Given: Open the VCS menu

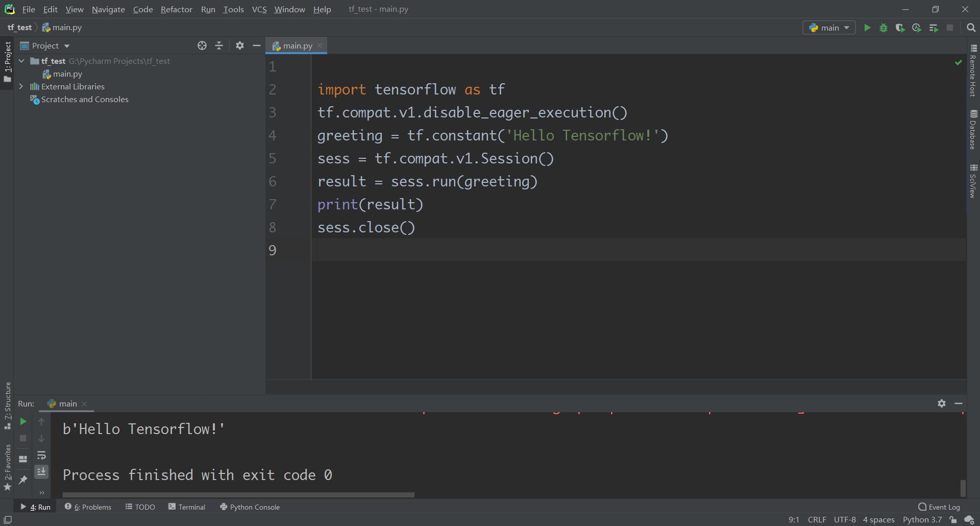Looking at the screenshot, I should 259,9.
